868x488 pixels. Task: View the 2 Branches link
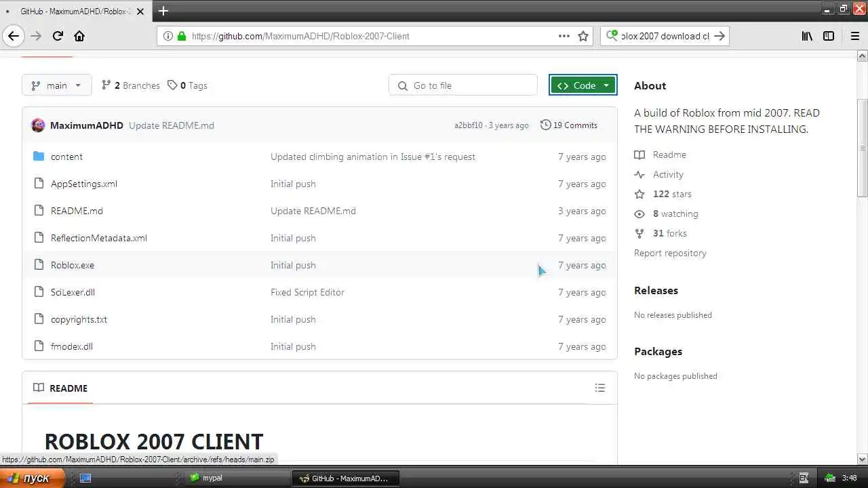click(131, 85)
